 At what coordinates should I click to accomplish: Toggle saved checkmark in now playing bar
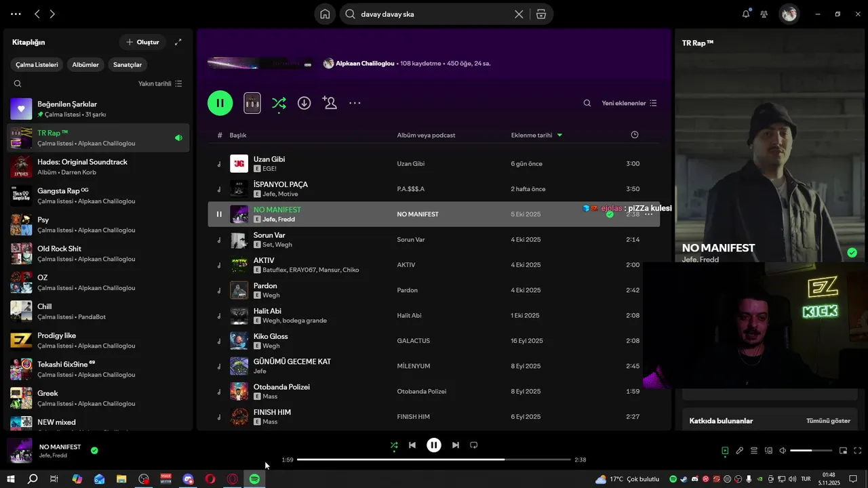click(94, 450)
